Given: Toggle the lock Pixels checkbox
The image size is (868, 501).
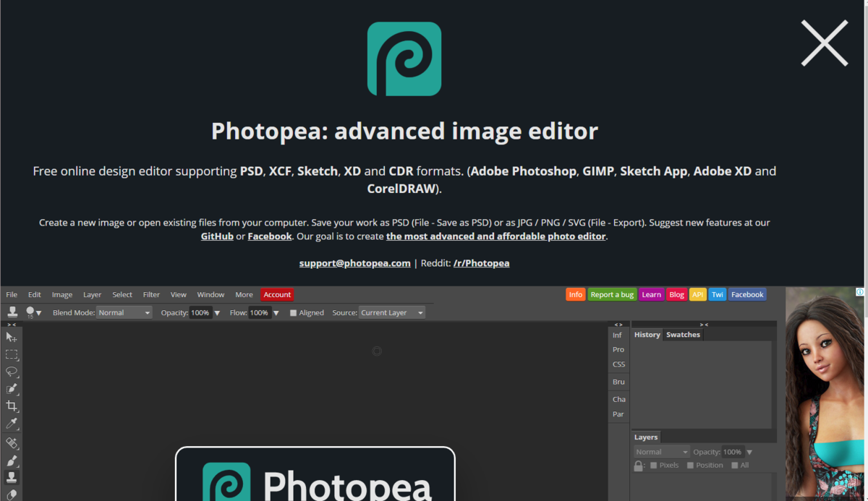Looking at the screenshot, I should coord(654,466).
